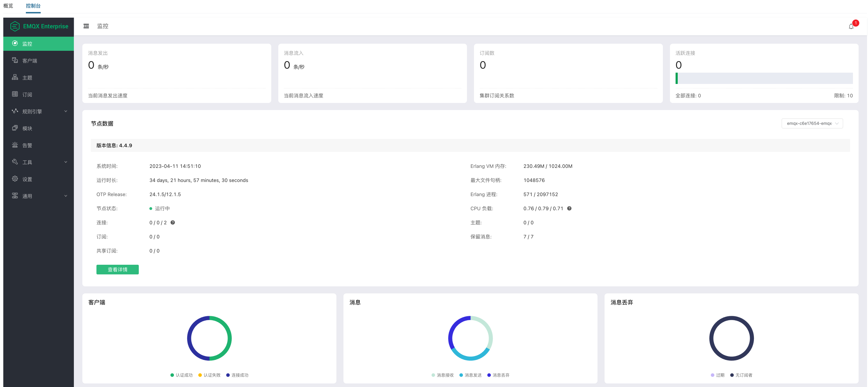The image size is (868, 387).
Task: Click the Clients (客户端) sidebar icon
Action: point(15,60)
